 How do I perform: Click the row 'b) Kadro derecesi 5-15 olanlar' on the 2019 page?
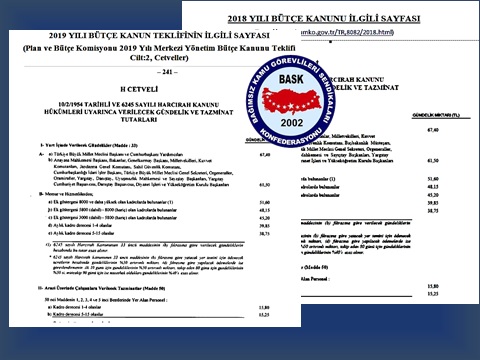point(75,314)
